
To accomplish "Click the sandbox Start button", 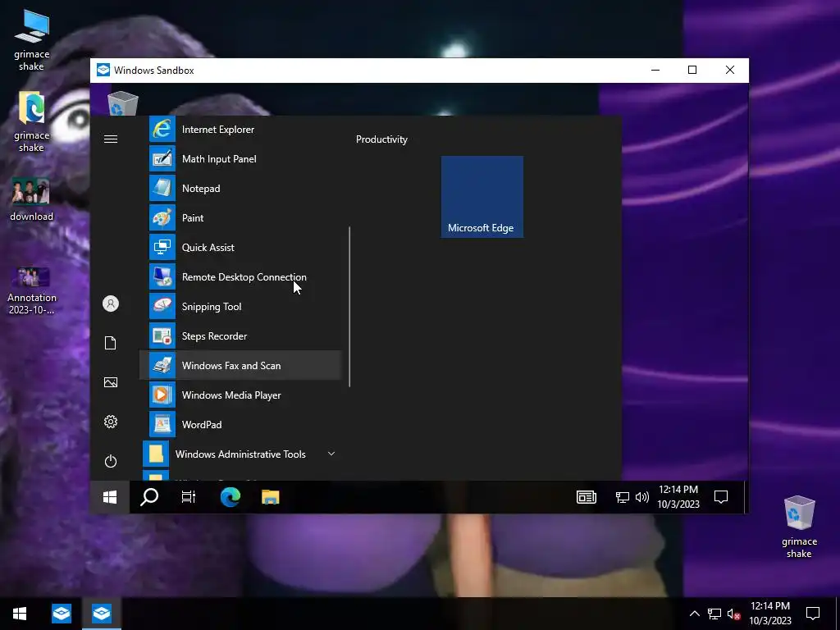I will 110,497.
